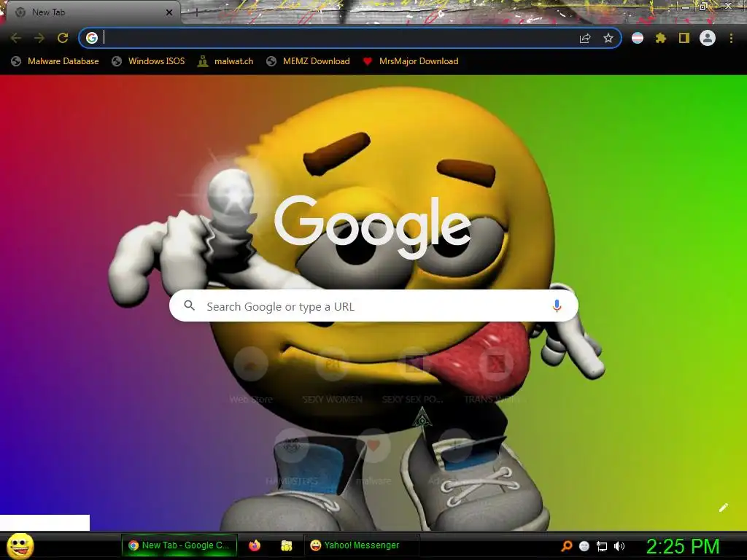Open the volume speaker tray icon
The width and height of the screenshot is (747, 560).
619,546
